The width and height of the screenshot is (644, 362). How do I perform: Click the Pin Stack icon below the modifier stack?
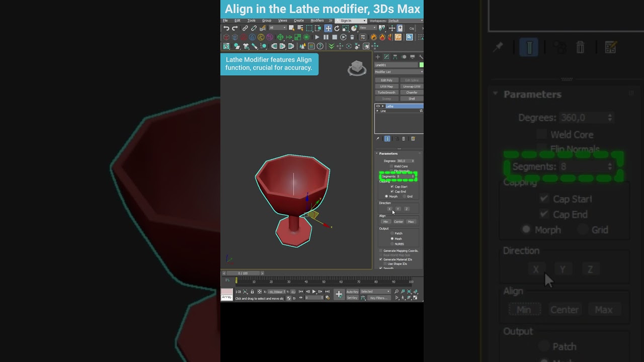click(378, 139)
